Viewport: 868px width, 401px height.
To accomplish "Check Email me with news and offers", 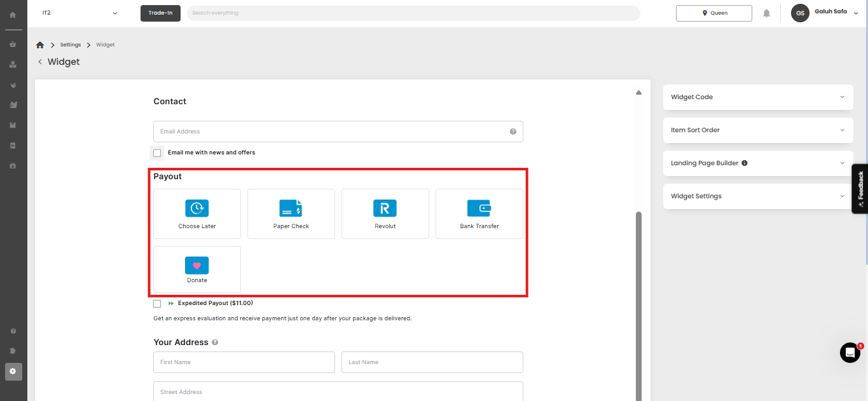I will click(157, 153).
